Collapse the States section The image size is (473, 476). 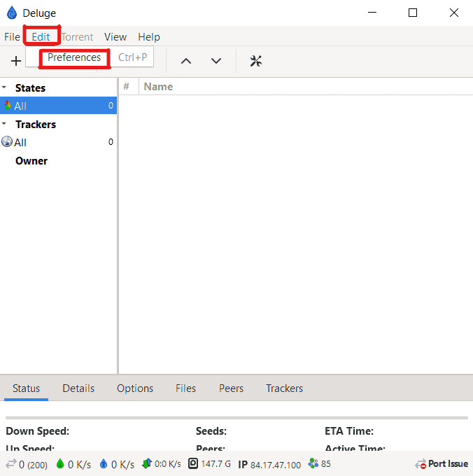tap(4, 87)
